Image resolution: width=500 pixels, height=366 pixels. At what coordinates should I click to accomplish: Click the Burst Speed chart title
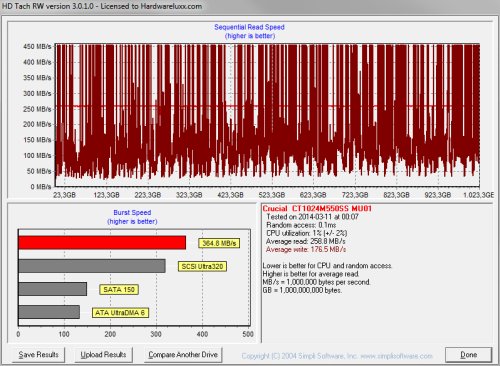point(132,213)
